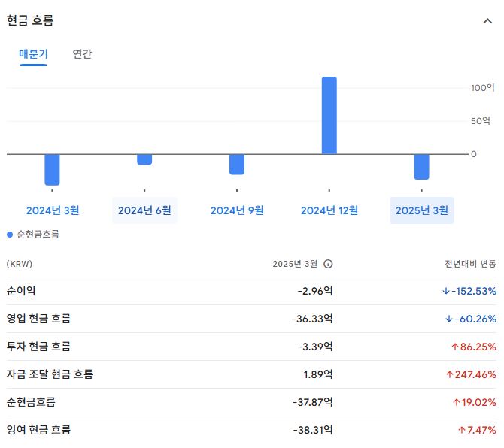504x448 pixels.
Task: Select the 2024년 9월 quarter label
Action: pyautogui.click(x=237, y=210)
